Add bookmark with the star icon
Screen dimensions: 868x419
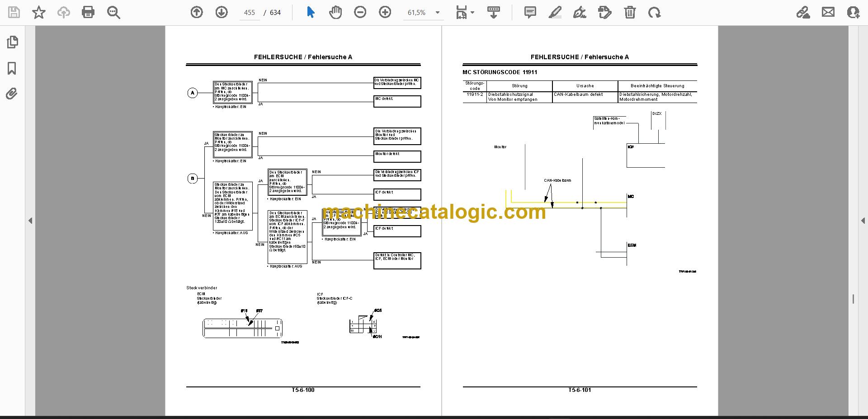(39, 12)
